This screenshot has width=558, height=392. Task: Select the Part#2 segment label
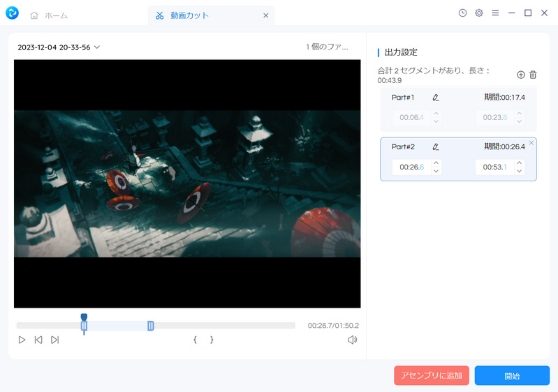point(403,146)
